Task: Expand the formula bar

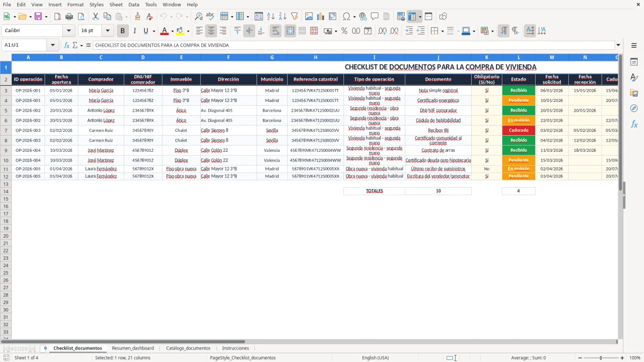Action: [618, 45]
